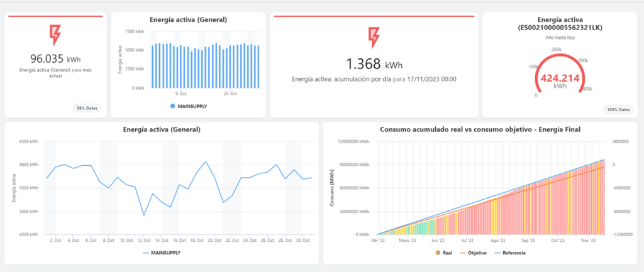Click the blue dot icon in the bar chart's MAINSUPPLY legend
This screenshot has width=644, height=272.
click(x=172, y=106)
